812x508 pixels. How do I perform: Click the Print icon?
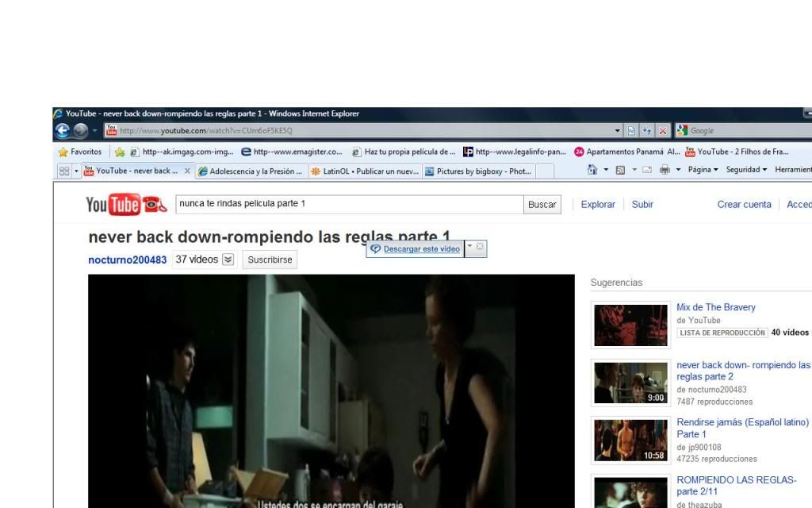pyautogui.click(x=665, y=170)
